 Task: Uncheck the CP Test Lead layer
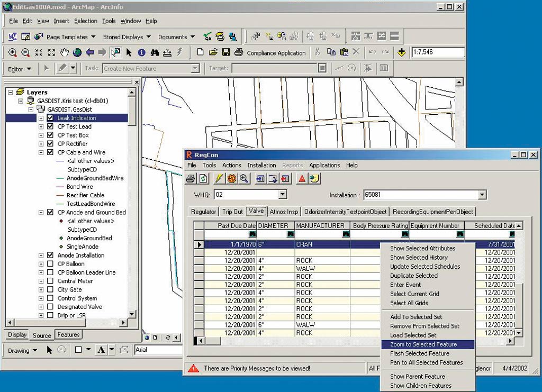(x=50, y=127)
